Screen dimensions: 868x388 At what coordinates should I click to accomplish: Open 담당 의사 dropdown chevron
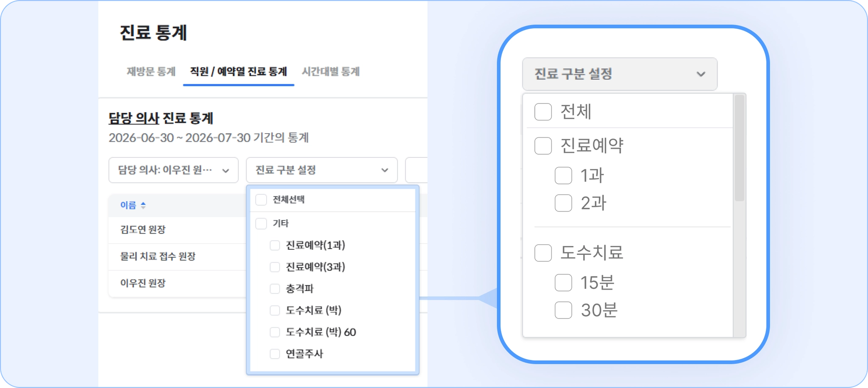coord(226,170)
